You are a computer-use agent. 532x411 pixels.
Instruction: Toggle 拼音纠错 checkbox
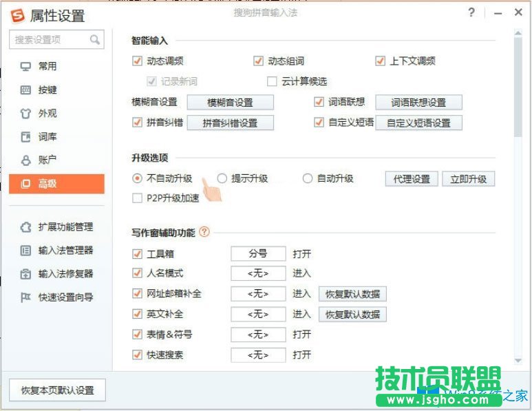137,122
